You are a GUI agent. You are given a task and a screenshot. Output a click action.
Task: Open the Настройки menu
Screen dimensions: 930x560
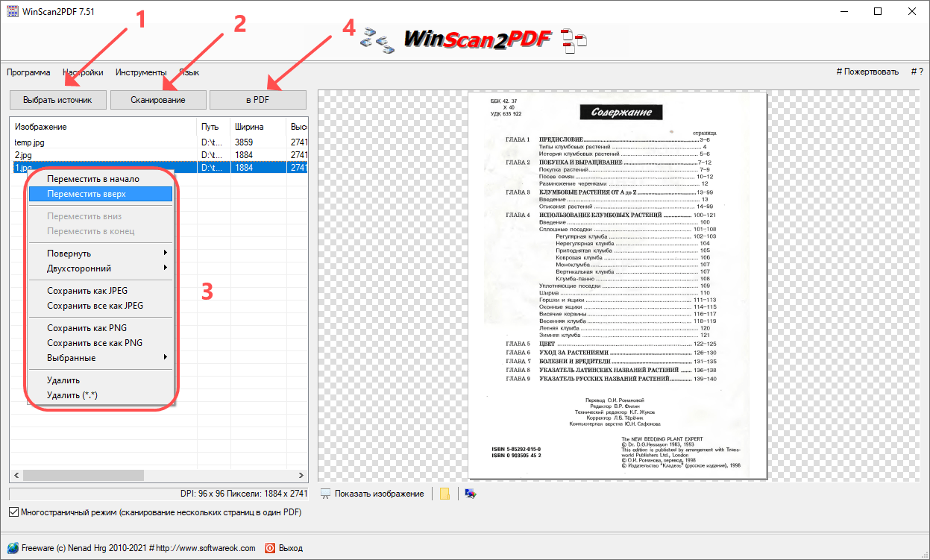point(83,72)
